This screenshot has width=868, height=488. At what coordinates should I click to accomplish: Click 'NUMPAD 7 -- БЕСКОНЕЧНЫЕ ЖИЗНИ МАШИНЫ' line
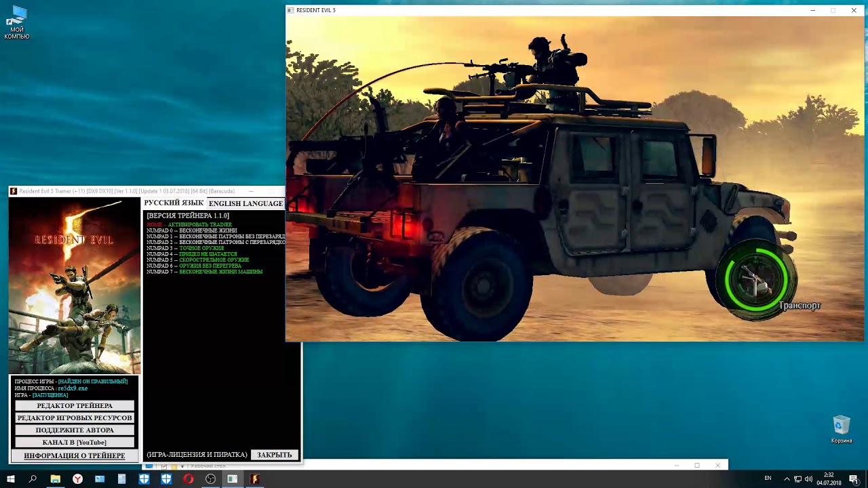click(x=205, y=272)
